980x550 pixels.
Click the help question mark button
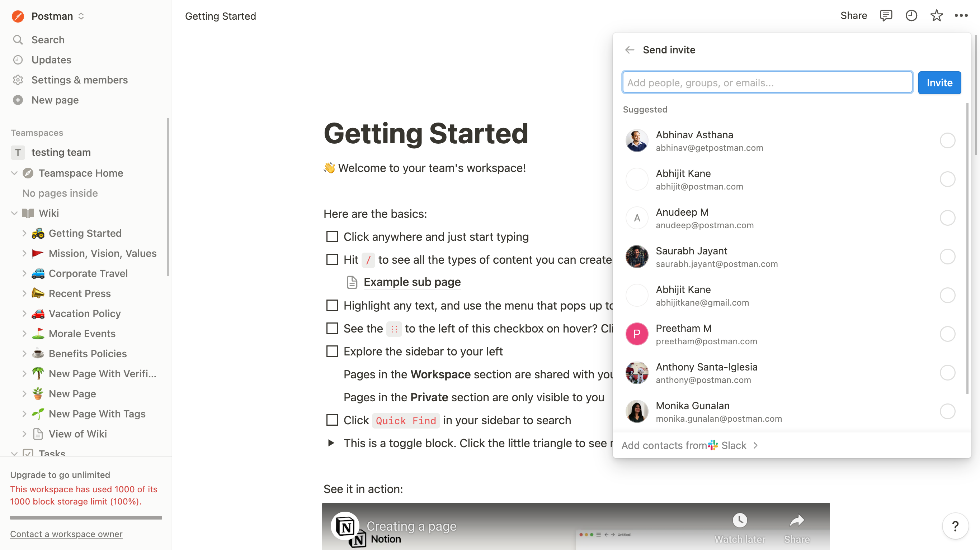[955, 526]
